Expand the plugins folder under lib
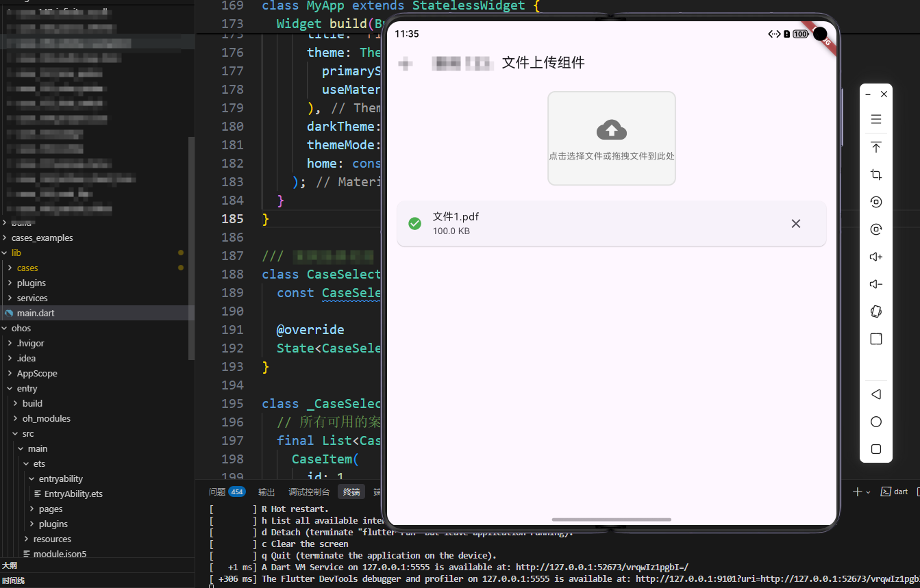The width and height of the screenshot is (920, 588). click(32, 283)
